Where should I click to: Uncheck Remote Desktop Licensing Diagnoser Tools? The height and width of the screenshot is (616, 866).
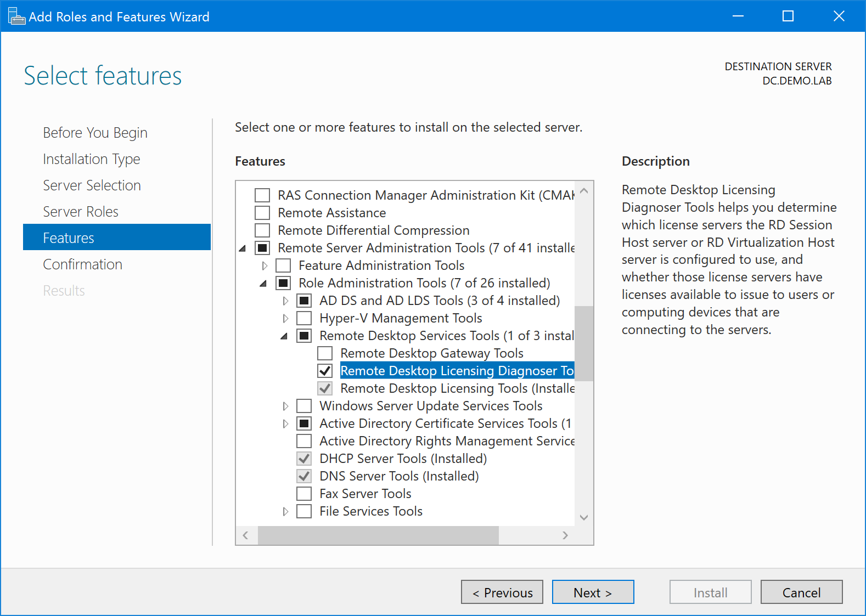325,371
